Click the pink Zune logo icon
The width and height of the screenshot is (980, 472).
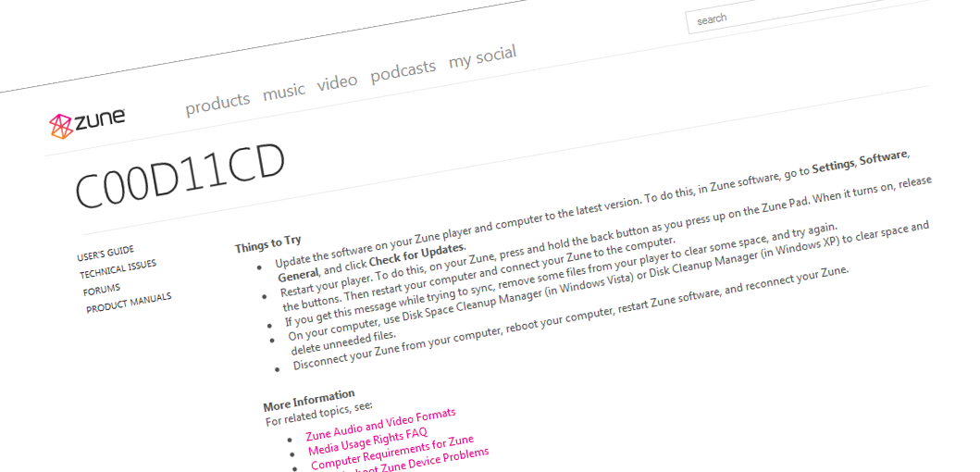pyautogui.click(x=61, y=125)
